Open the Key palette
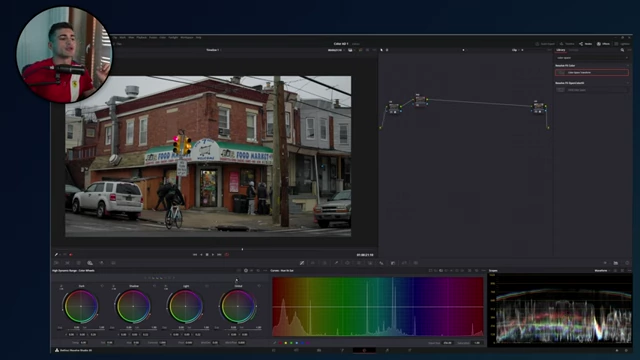Viewport: 640px width, 360px height. pyautogui.click(x=393, y=263)
